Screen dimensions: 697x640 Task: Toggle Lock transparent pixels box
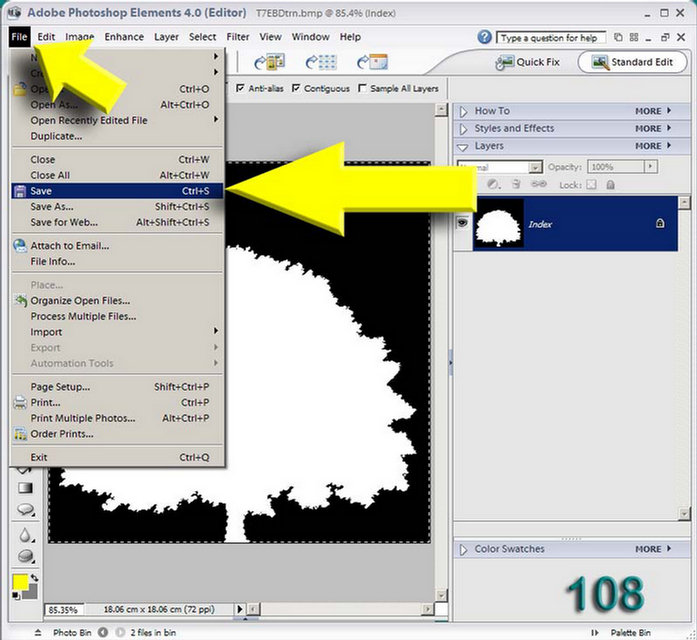coord(591,184)
